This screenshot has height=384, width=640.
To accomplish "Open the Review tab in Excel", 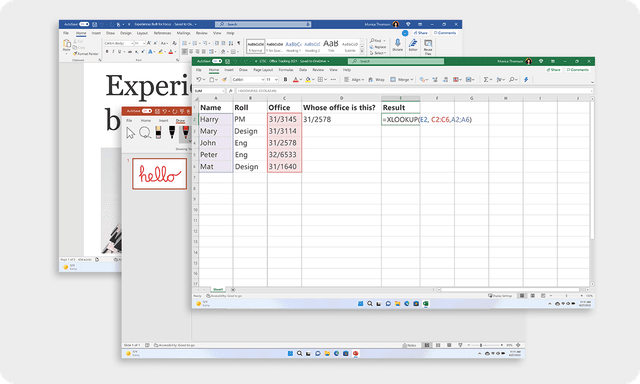I will pyautogui.click(x=318, y=70).
